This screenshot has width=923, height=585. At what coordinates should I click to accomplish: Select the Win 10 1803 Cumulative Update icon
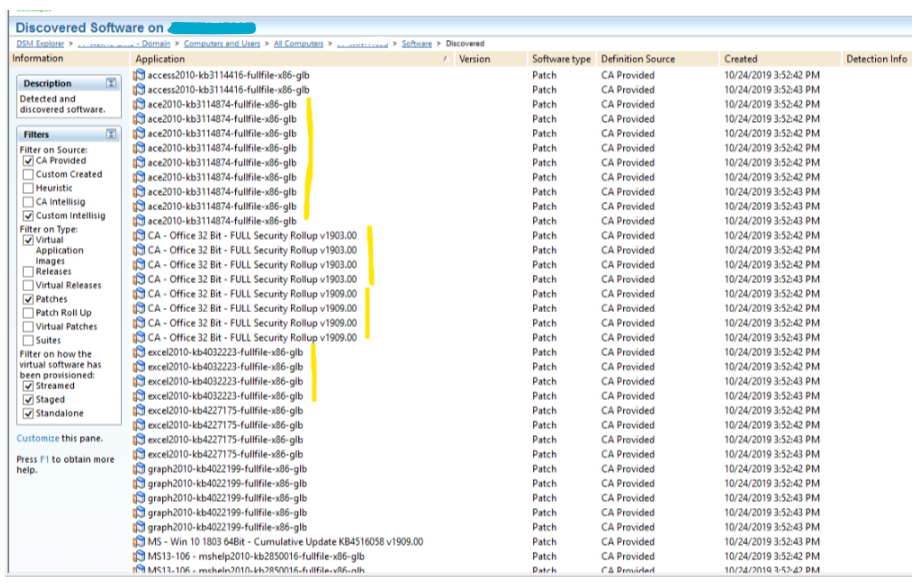pos(140,542)
